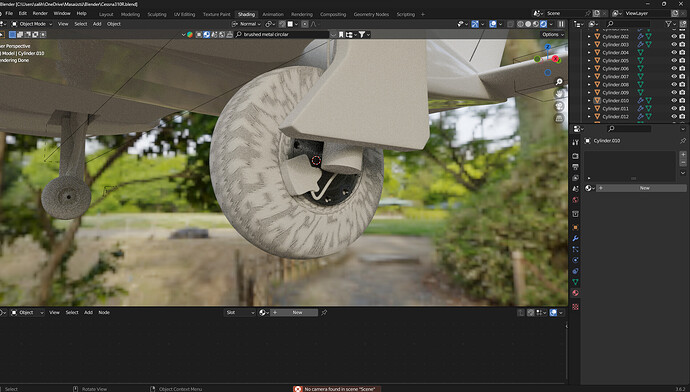This screenshot has width=690, height=392.
Task: Open the Modifiers wrench properties tab
Action: coord(575,238)
